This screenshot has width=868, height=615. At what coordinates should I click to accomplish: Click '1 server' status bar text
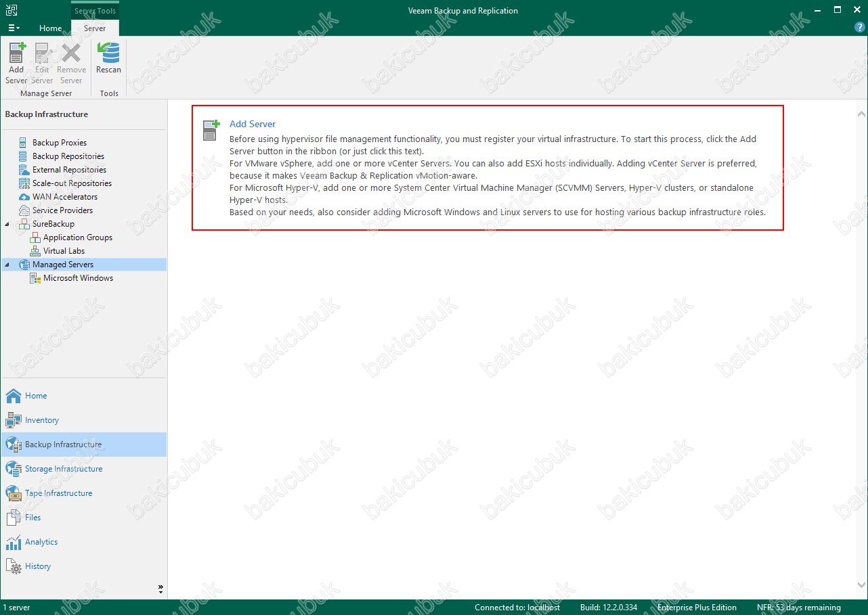16,608
